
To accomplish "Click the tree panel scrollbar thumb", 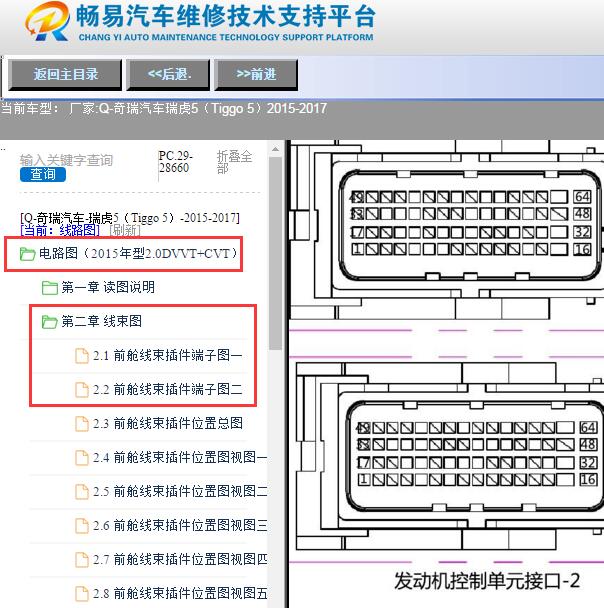I will 275,254.
